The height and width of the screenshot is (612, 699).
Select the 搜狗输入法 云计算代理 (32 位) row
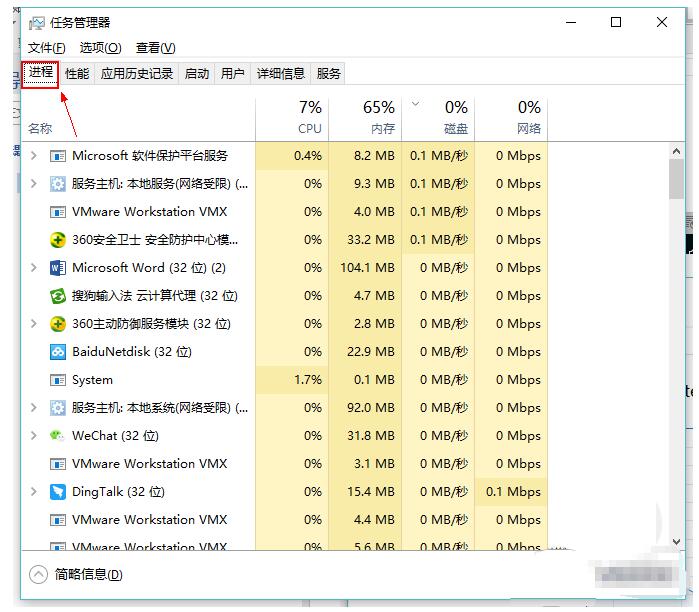(x=285, y=296)
